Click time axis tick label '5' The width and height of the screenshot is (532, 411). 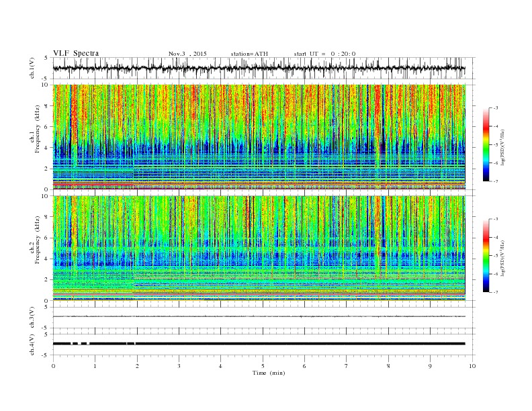263,366
